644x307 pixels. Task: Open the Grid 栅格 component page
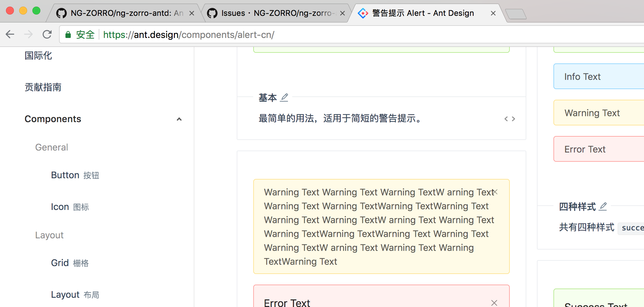coord(70,263)
